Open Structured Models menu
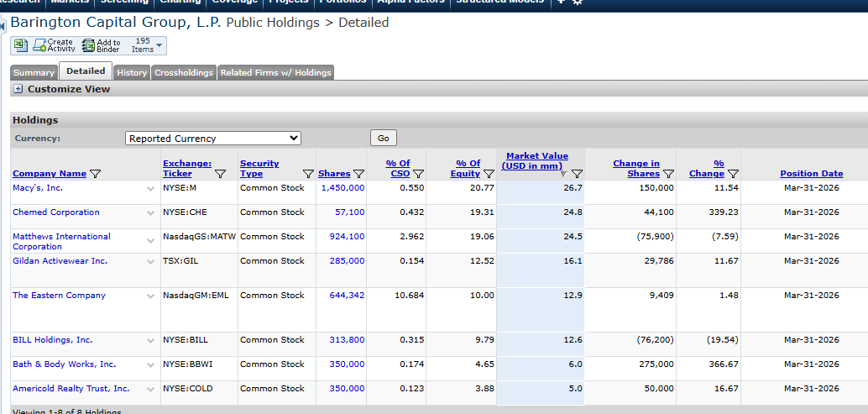 click(501, 2)
